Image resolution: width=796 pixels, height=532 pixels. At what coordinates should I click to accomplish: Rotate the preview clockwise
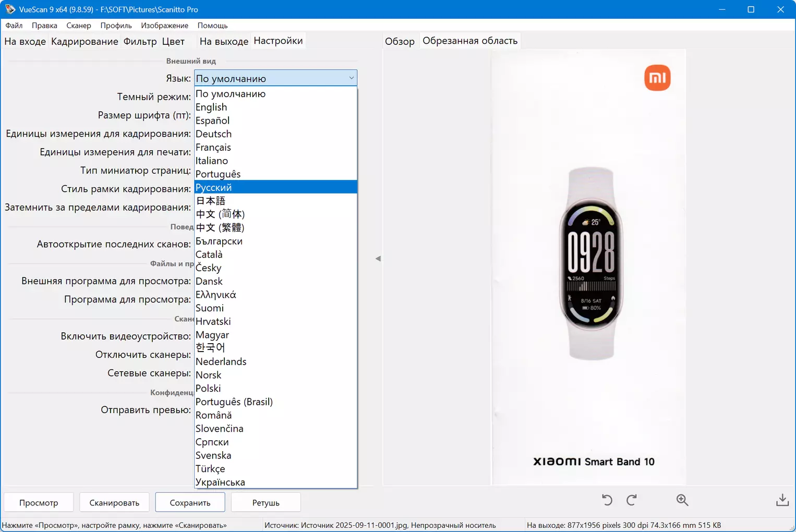tap(631, 500)
